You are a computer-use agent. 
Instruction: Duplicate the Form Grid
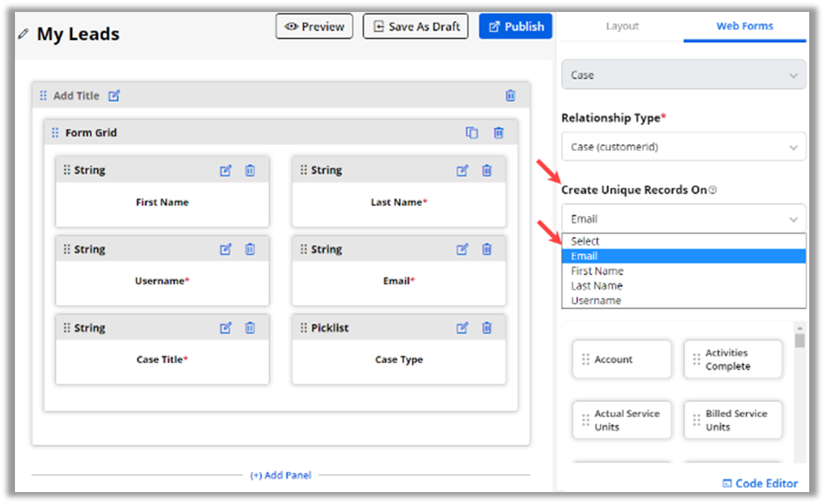click(472, 133)
